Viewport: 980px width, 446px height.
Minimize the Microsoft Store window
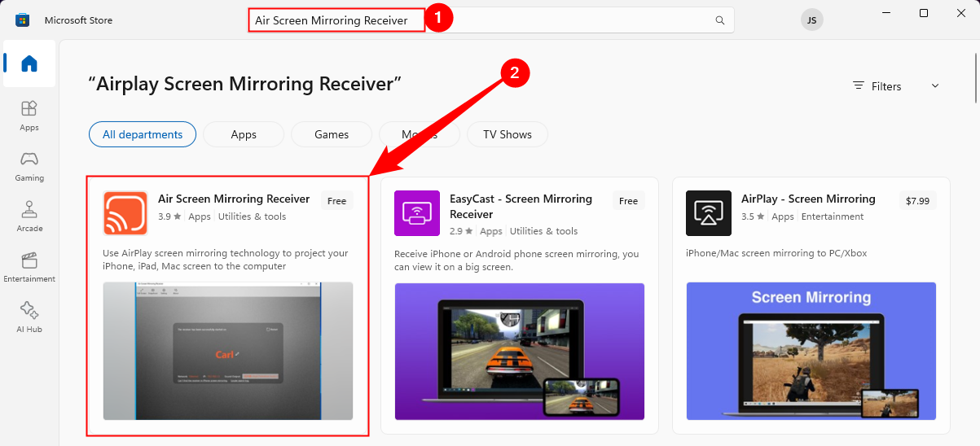point(886,13)
